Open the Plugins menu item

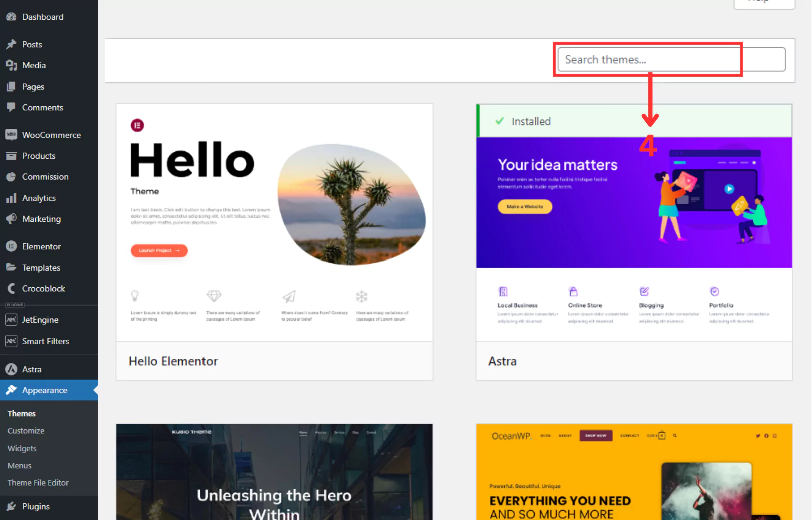[49, 506]
